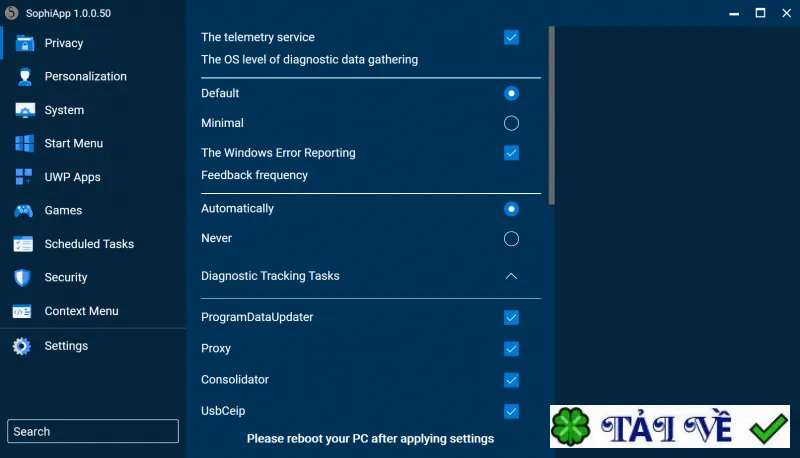Click the 'SophiApp 1.0.0.50' title text
Image resolution: width=800 pixels, height=458 pixels.
(x=68, y=13)
